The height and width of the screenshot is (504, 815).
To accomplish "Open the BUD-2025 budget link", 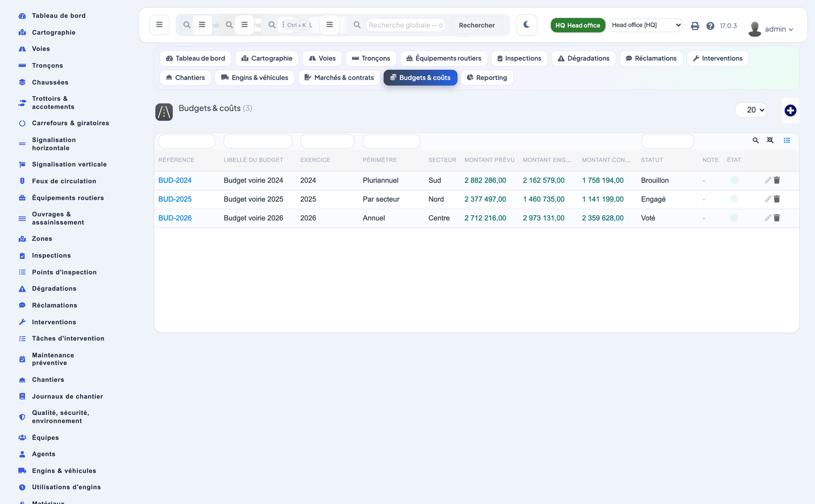I will point(175,199).
